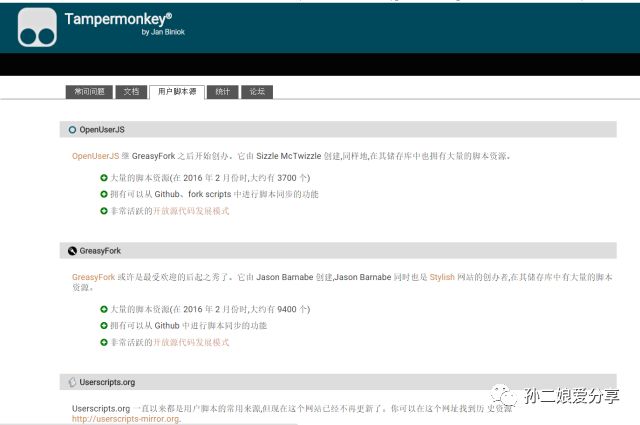
Task: Open 开放源代码发展模式 link under OpenUserJS
Action: [191, 211]
